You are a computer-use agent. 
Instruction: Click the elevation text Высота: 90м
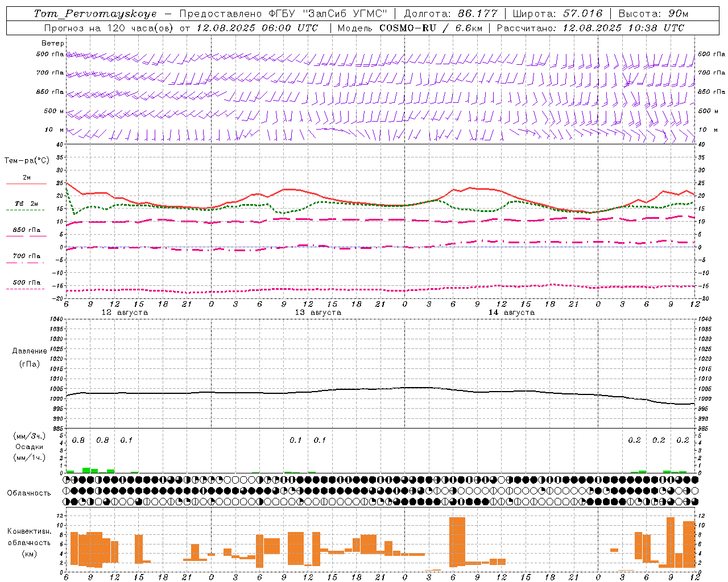point(653,14)
